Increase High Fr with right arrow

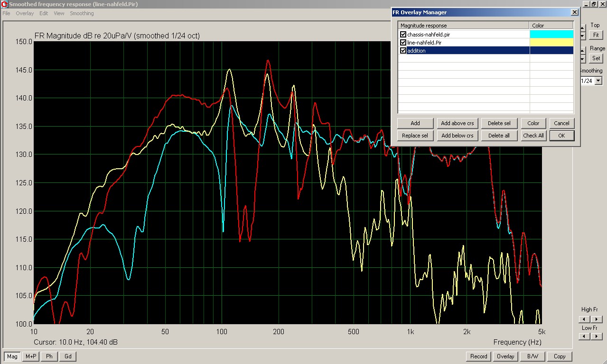click(x=597, y=319)
